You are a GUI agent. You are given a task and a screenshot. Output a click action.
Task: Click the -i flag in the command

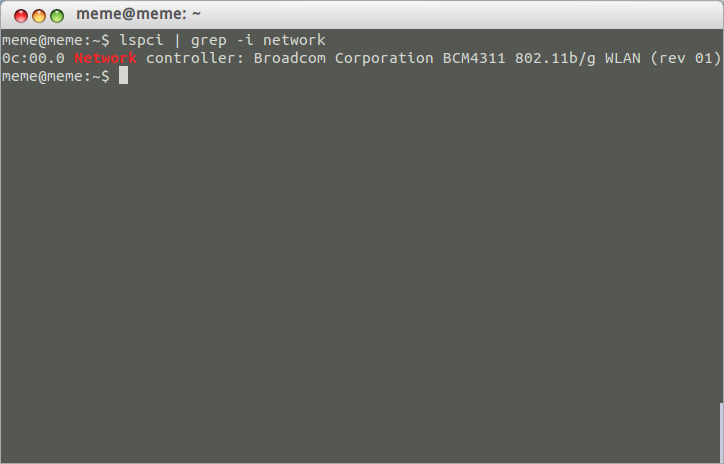point(245,40)
